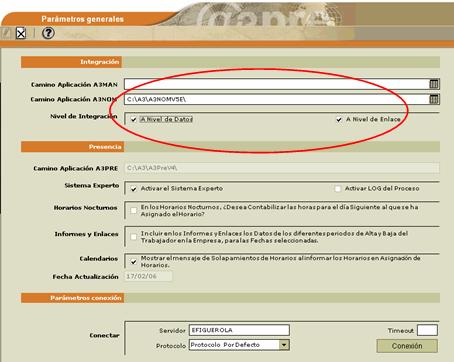Click the Presencia section header
This screenshot has width=454, height=362.
72,147
